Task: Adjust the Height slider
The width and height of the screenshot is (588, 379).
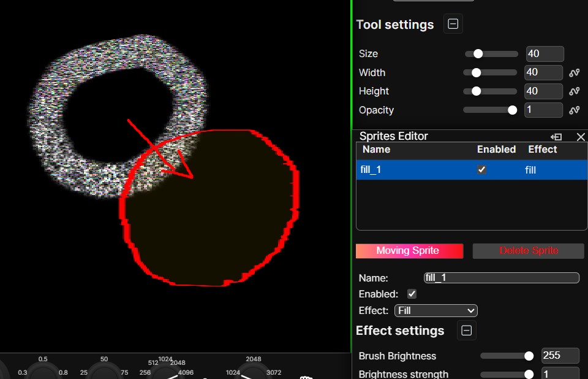Action: 490,91
